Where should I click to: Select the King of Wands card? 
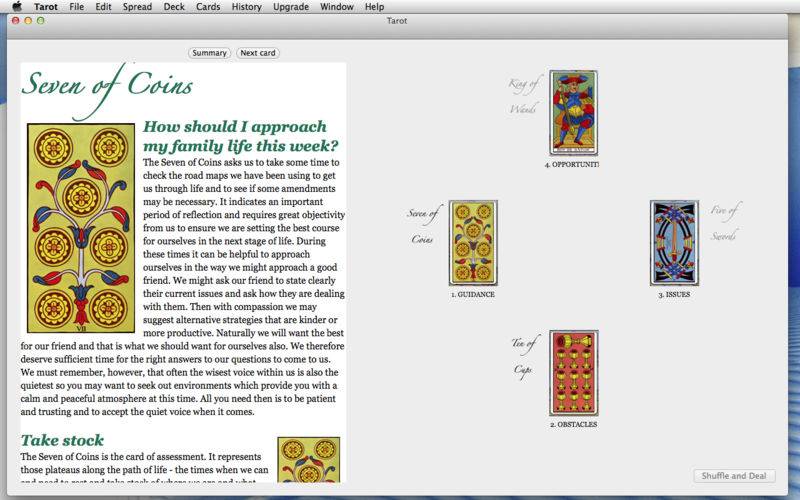pyautogui.click(x=573, y=113)
